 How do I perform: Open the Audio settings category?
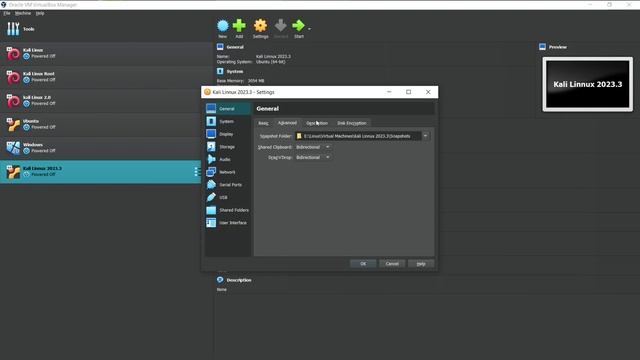[228, 159]
